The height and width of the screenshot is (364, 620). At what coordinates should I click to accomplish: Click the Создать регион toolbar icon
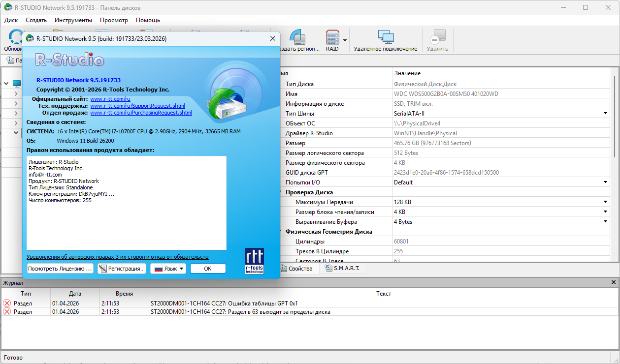[298, 38]
